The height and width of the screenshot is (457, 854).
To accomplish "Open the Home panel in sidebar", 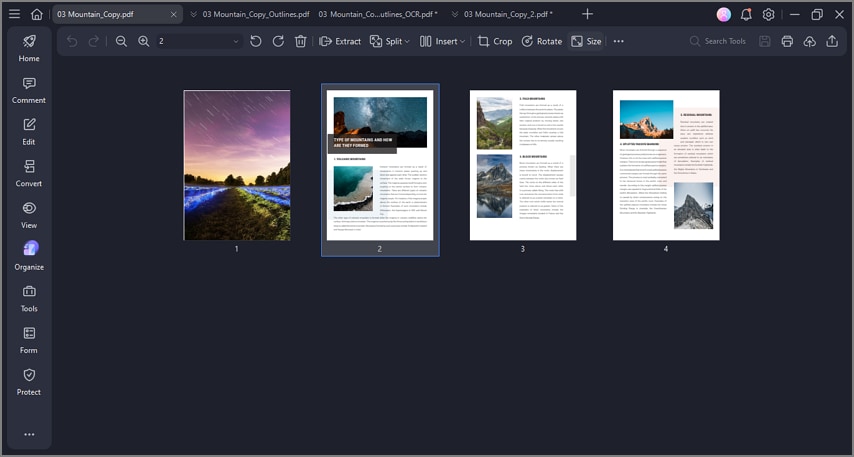I will tap(29, 48).
